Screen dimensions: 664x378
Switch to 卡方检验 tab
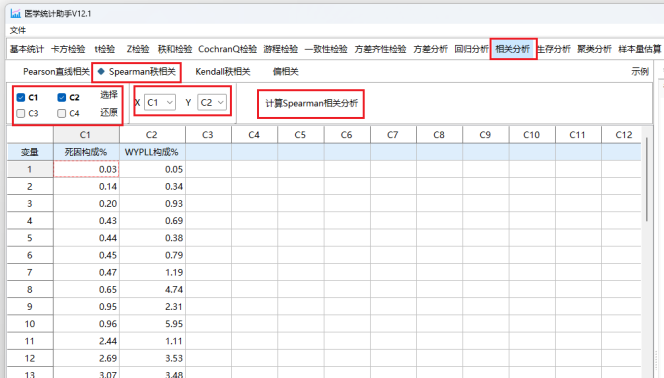click(x=68, y=49)
